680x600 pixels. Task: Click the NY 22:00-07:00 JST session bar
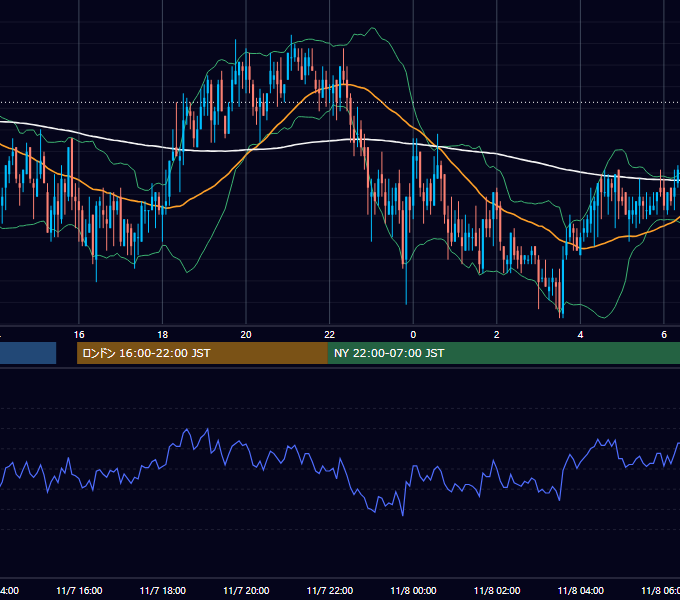click(x=503, y=353)
